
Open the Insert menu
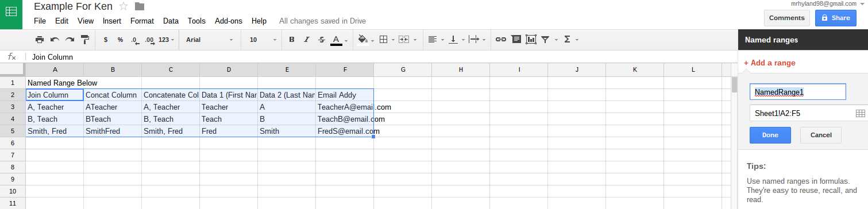(112, 21)
